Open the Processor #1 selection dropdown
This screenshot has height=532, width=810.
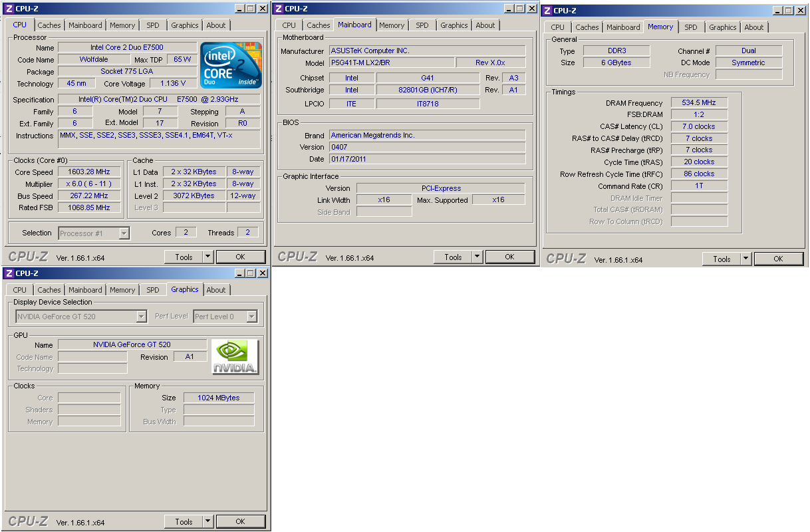pos(124,233)
